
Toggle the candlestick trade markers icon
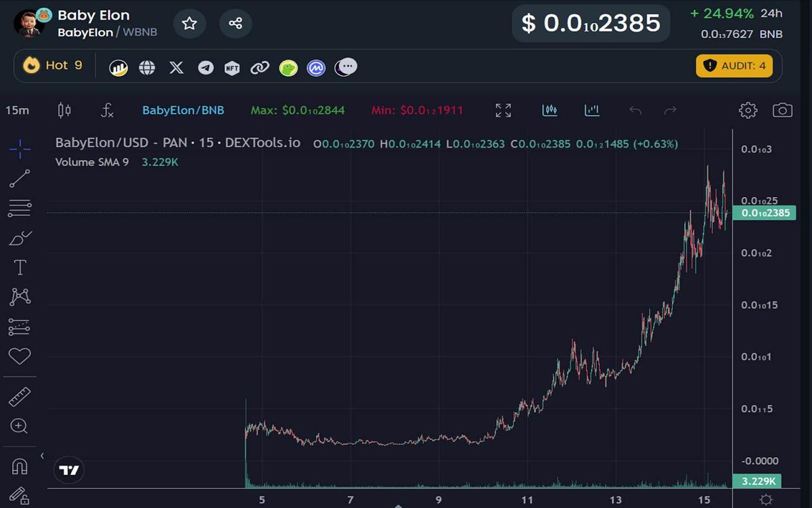pos(549,110)
